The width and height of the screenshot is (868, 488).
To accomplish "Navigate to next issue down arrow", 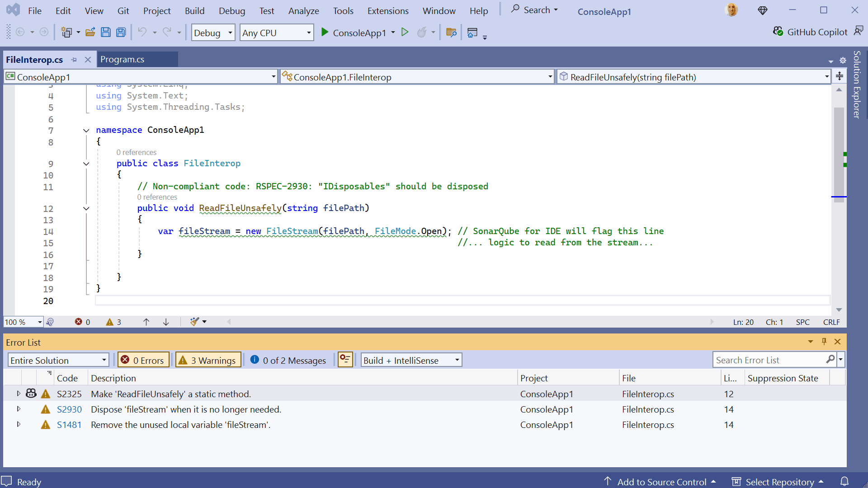I will pos(166,322).
